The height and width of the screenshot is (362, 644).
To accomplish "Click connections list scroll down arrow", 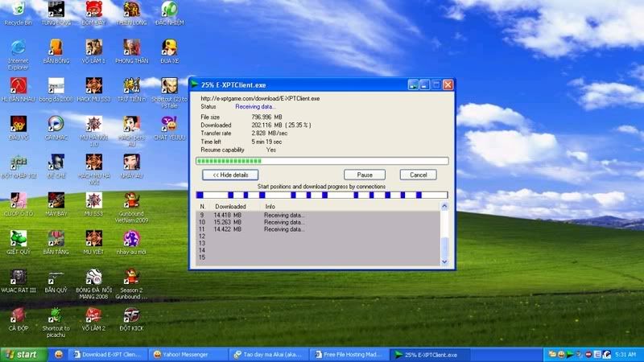I will [x=444, y=262].
